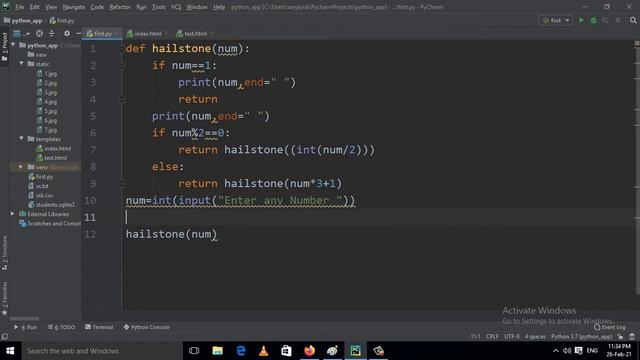
Task: Open the VCS menu
Action: (176, 7)
